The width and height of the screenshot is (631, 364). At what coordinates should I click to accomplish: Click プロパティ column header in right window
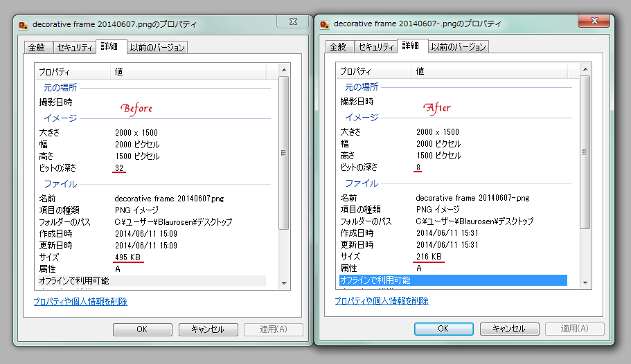[x=374, y=71]
